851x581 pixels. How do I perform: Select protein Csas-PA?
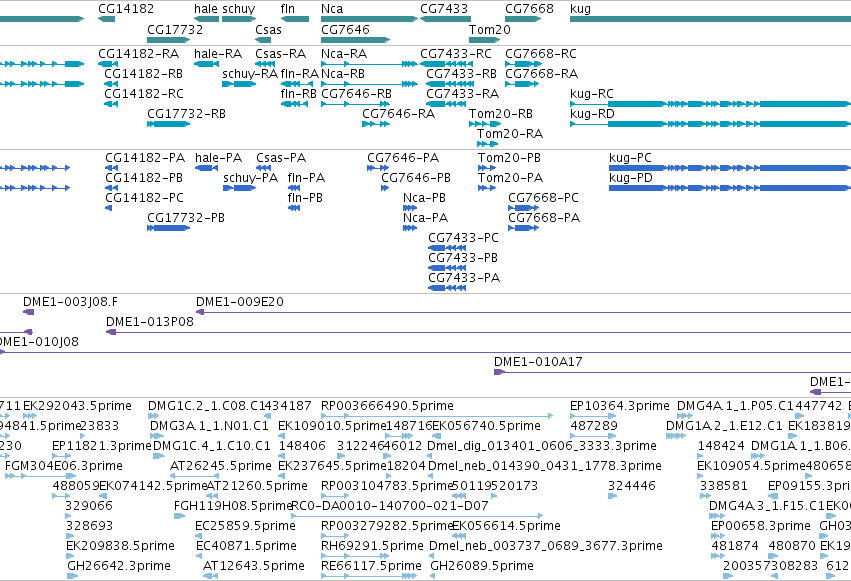pyautogui.click(x=281, y=158)
